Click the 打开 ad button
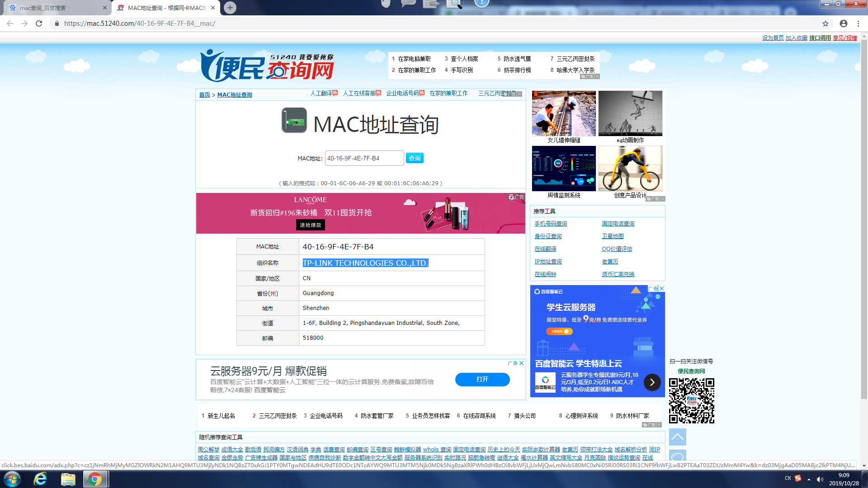This screenshot has width=868, height=488. [x=482, y=379]
